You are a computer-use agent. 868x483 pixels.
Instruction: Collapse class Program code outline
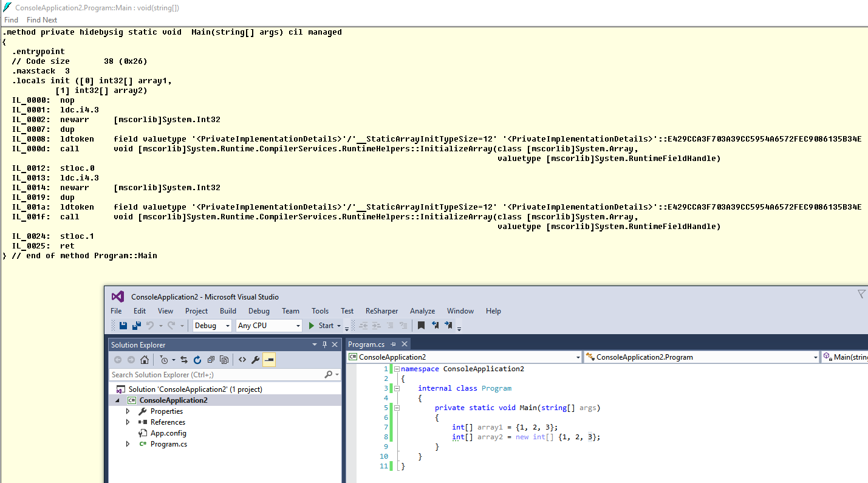pos(397,388)
